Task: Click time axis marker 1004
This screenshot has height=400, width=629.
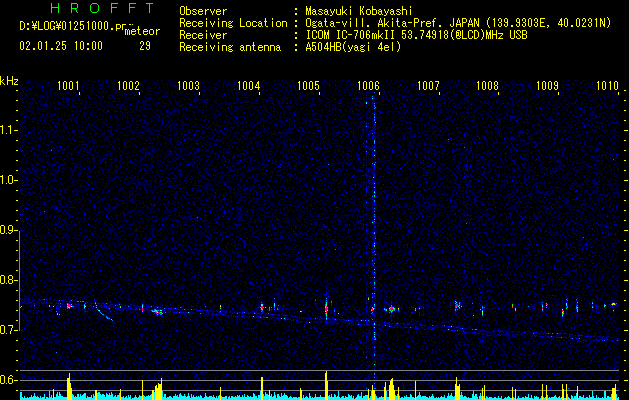Action: pyautogui.click(x=248, y=85)
